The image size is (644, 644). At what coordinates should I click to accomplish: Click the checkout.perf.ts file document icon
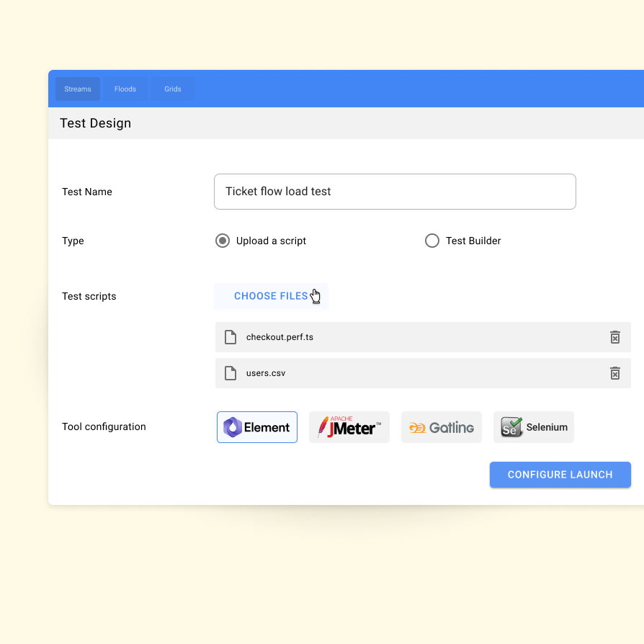tap(231, 337)
